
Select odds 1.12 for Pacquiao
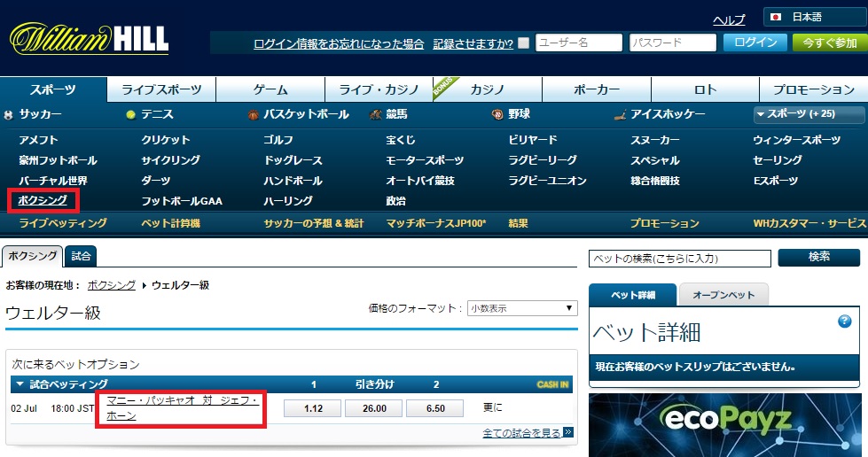pos(313,408)
